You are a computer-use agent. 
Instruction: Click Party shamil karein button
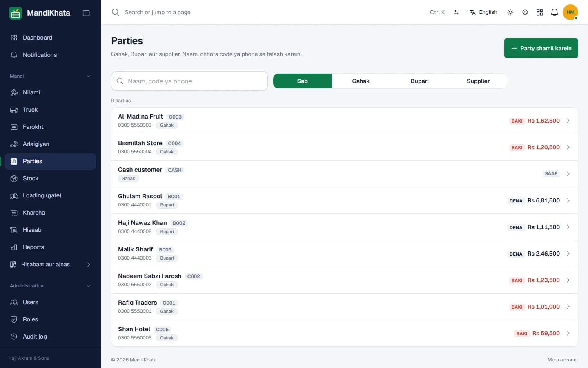pos(541,48)
